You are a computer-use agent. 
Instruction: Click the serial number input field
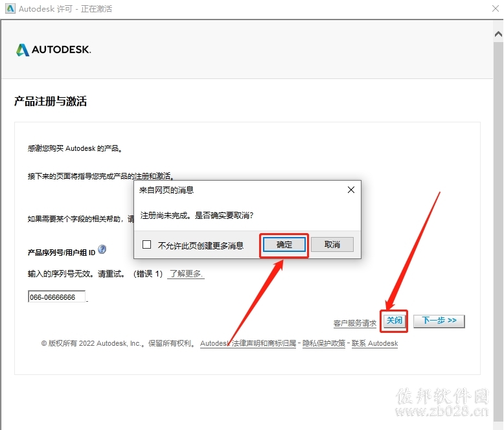(x=57, y=297)
